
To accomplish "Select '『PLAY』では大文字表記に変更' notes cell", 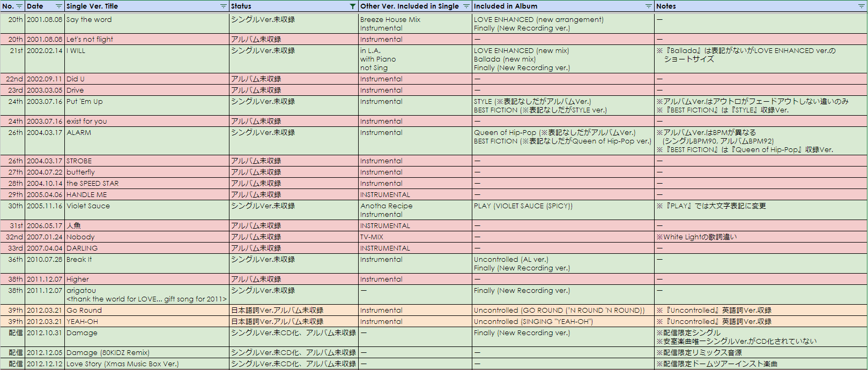I will point(761,210).
